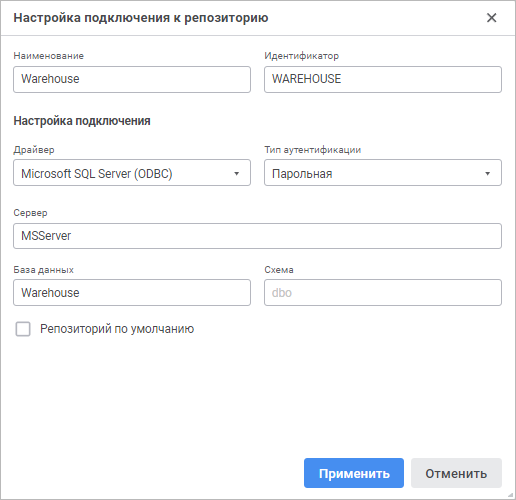Click the Репозиторий по умолчанию label text

[x=117, y=329]
